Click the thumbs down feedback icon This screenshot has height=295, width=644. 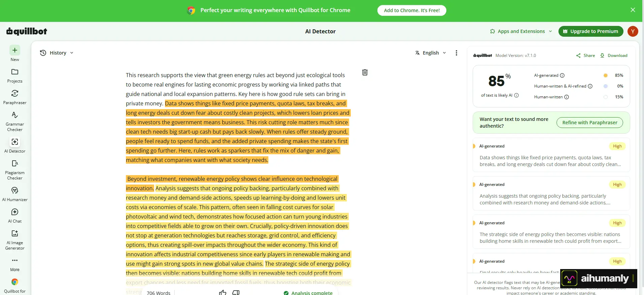[236, 292]
